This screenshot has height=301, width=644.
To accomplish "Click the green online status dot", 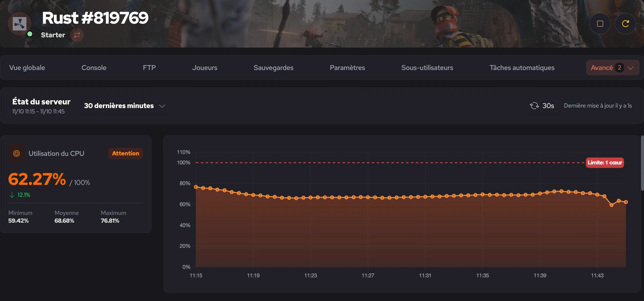I will (30, 34).
